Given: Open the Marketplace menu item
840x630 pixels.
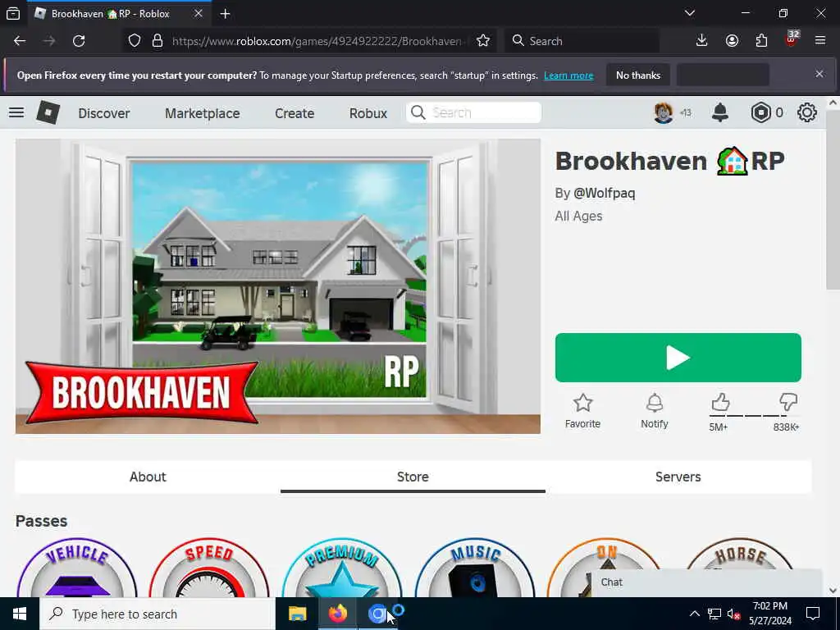Looking at the screenshot, I should pyautogui.click(x=203, y=113).
